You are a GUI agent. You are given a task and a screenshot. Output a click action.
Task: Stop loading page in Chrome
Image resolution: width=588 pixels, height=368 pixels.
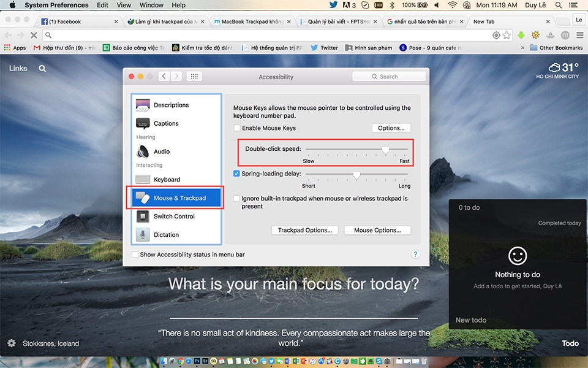[x=34, y=35]
